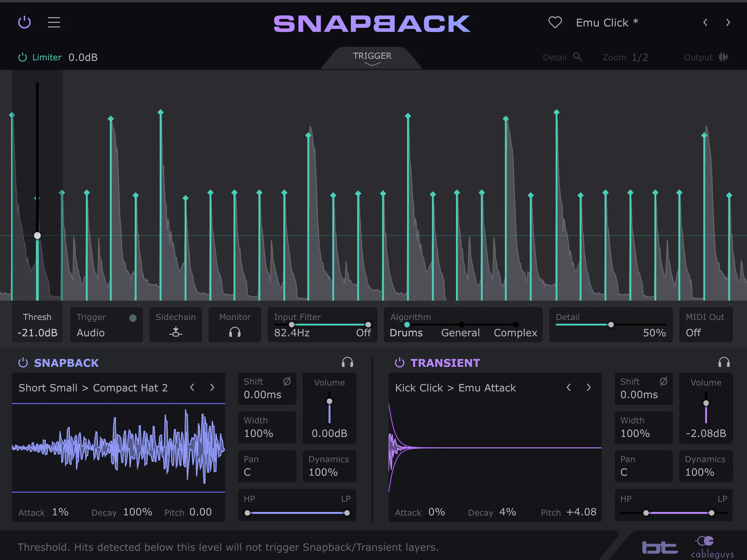
Task: Toggle the TRANSIENT section power
Action: point(400,363)
